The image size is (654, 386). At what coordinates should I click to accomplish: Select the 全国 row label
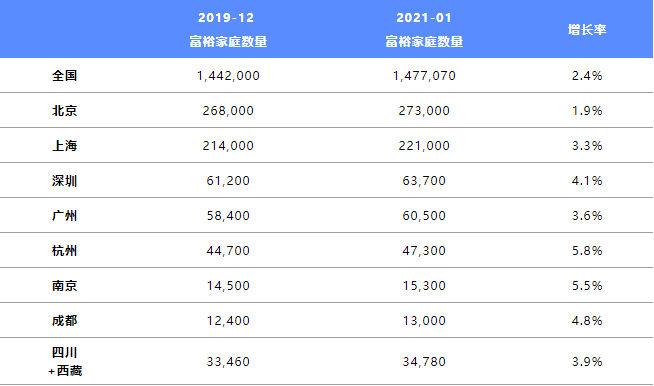[64, 76]
